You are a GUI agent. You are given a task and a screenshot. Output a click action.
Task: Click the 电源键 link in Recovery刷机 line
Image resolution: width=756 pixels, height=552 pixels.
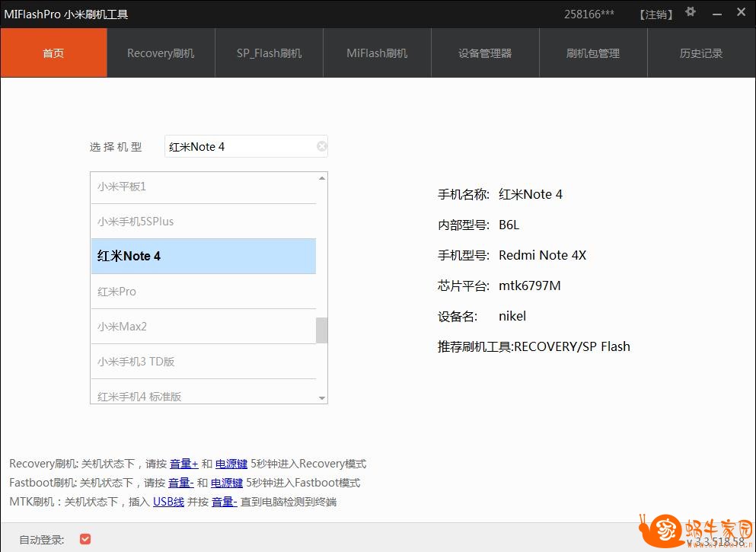(x=231, y=464)
